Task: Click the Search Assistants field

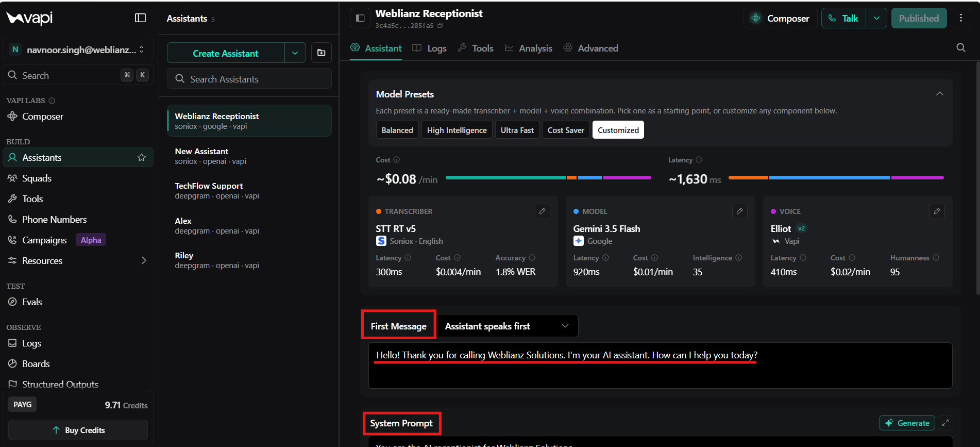Action: [x=249, y=79]
